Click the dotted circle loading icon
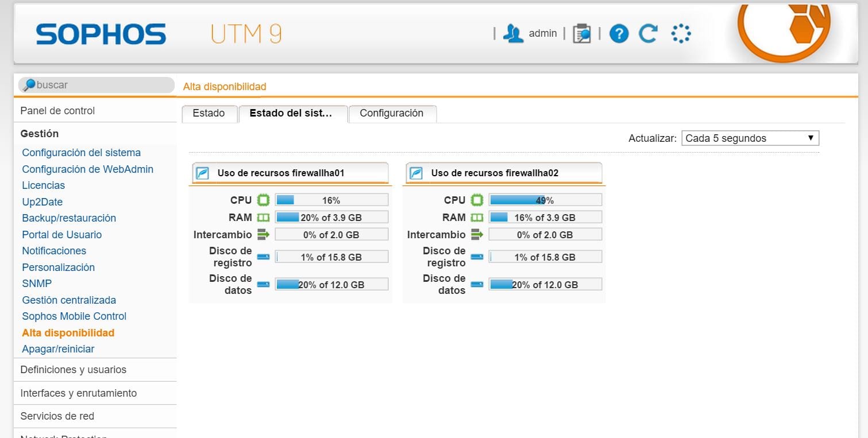868x438 pixels. pyautogui.click(x=681, y=34)
